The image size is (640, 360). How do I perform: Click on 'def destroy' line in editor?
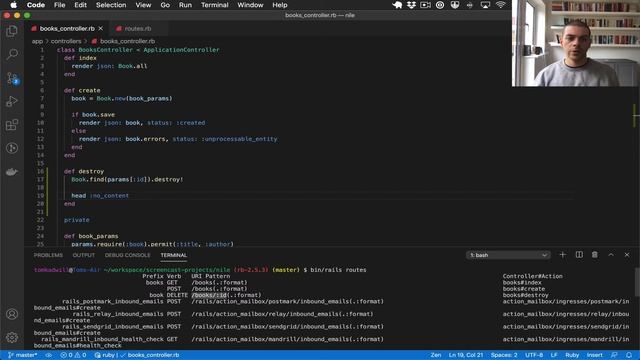point(84,171)
